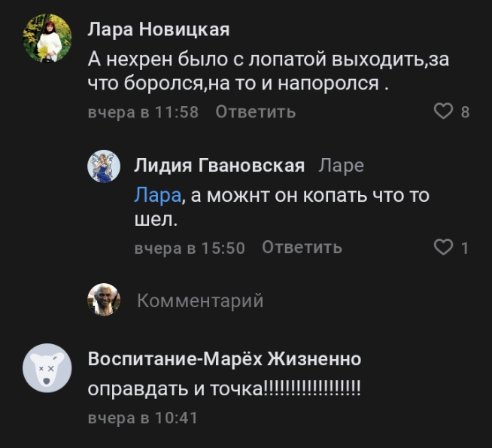Open the "вчера в 15:50" timestamp
The height and width of the screenshot is (448, 492).
190,247
